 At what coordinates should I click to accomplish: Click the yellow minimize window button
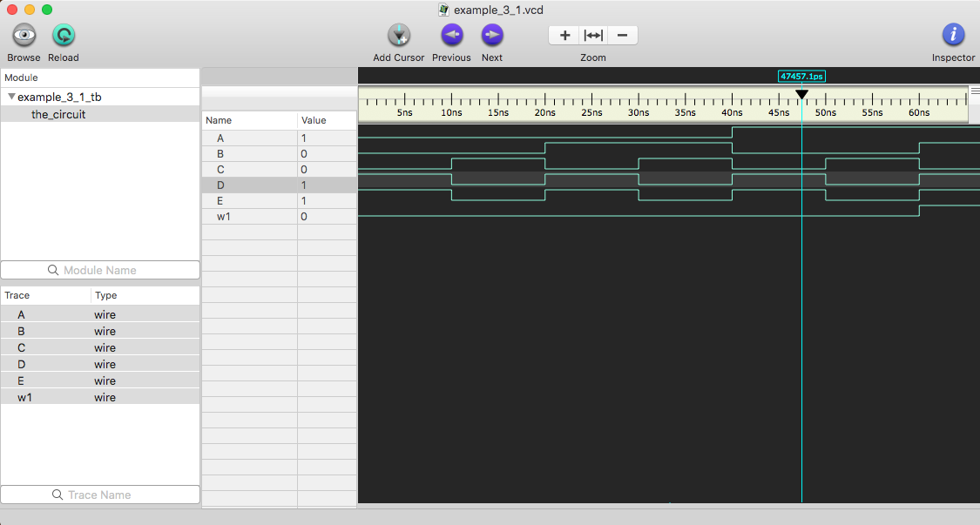(30, 10)
